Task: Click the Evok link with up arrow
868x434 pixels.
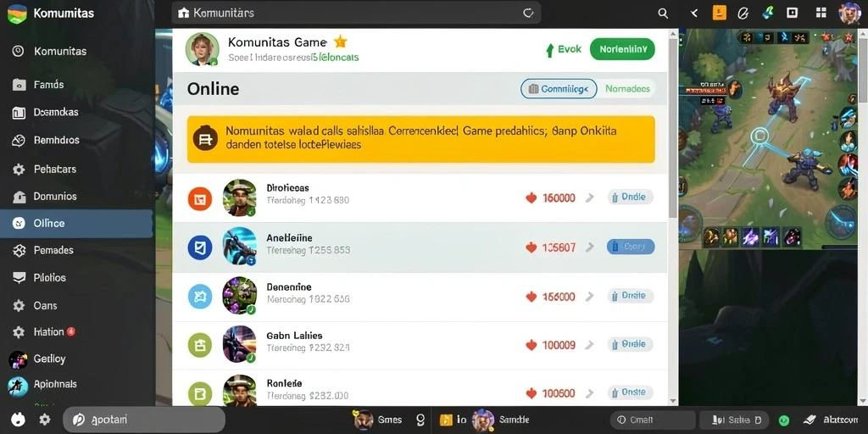Action: (564, 50)
